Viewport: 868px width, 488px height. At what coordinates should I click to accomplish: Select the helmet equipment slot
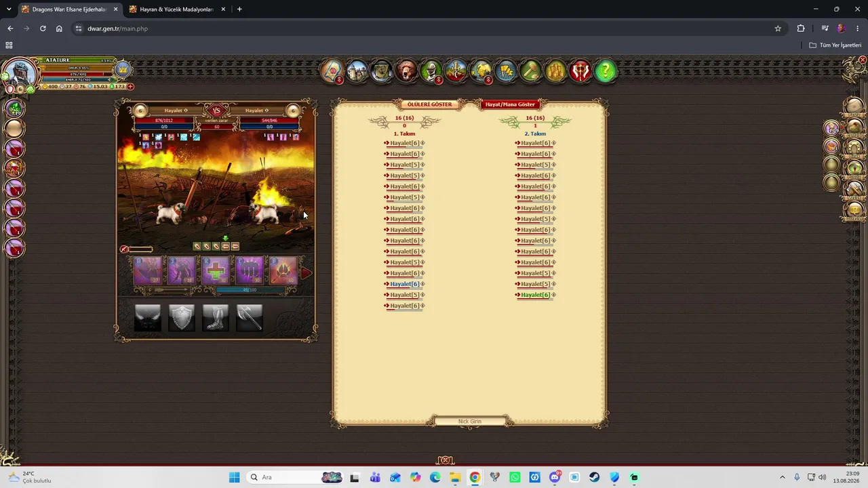148,317
